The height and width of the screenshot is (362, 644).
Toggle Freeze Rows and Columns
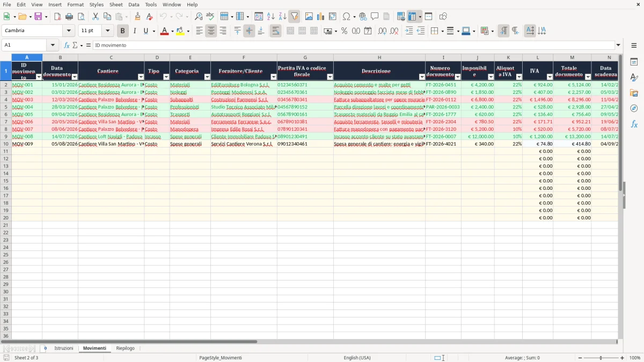point(412,17)
